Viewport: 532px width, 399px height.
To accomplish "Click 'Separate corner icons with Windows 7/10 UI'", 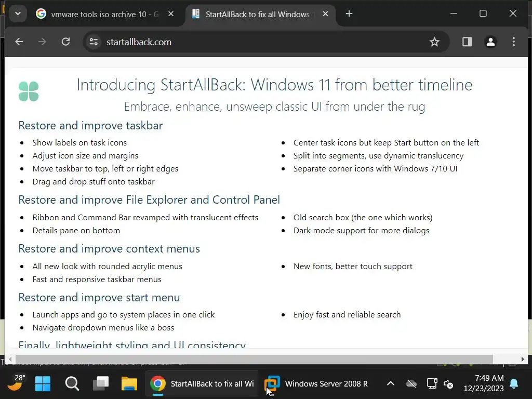I will [376, 169].
